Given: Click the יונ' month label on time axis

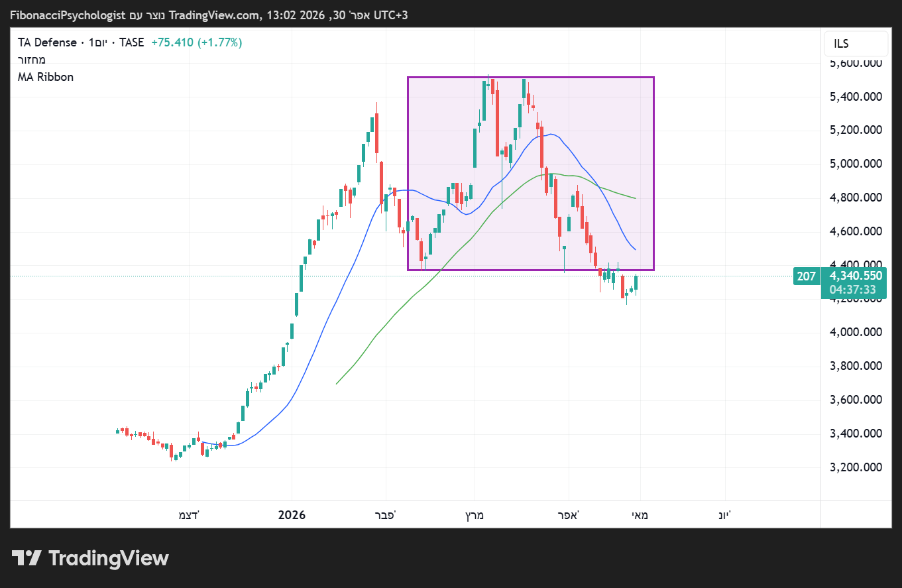Looking at the screenshot, I should click(724, 515).
